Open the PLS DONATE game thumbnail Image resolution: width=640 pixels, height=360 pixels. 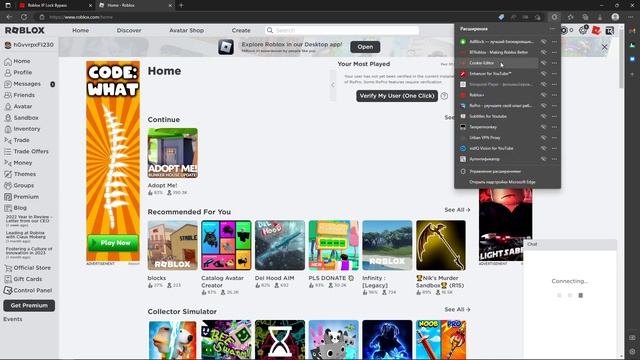333,245
